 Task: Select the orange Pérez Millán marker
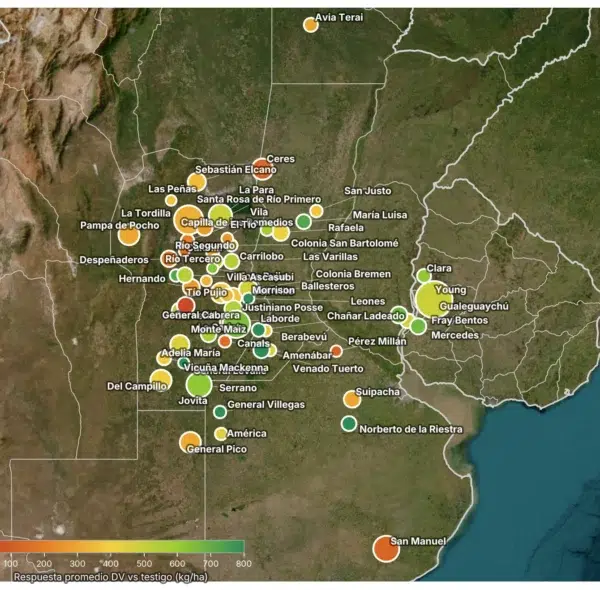click(336, 351)
